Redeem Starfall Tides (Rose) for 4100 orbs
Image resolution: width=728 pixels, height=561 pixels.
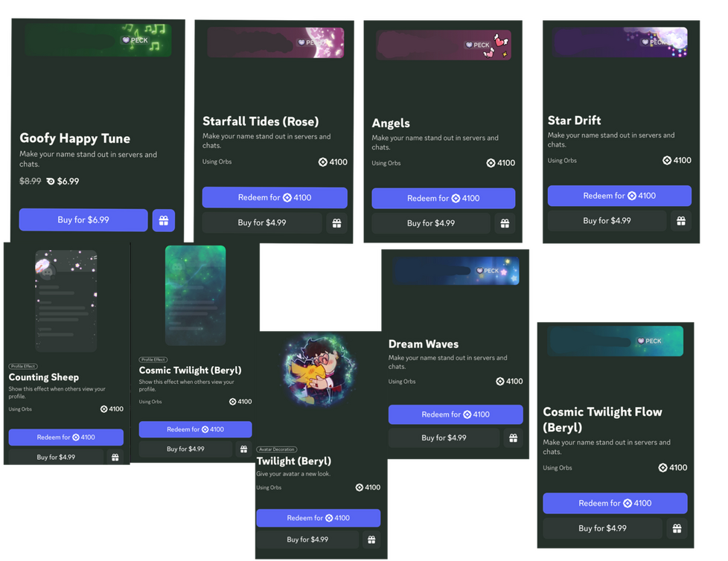click(275, 198)
